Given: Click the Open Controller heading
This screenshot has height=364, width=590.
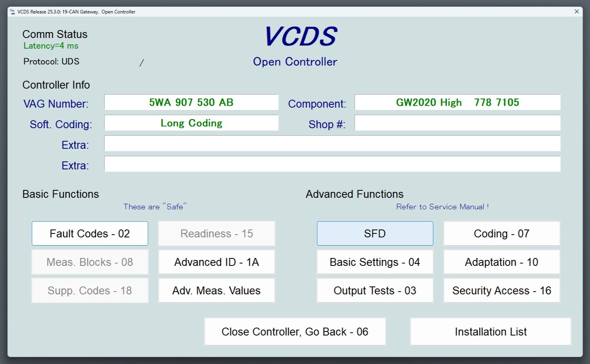Looking at the screenshot, I should [295, 62].
